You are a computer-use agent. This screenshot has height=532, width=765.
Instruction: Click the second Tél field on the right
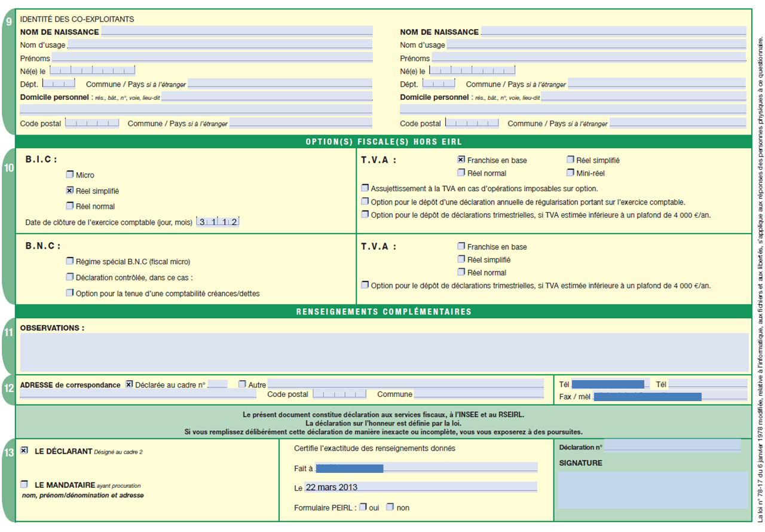coord(707,384)
